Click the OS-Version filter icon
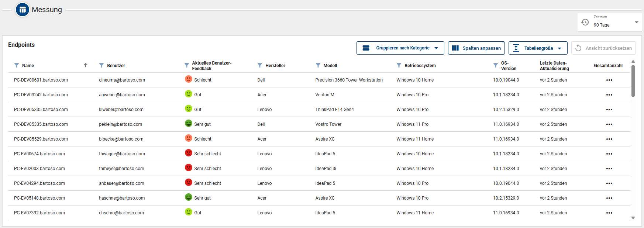This screenshot has width=644, height=228. pos(496,66)
